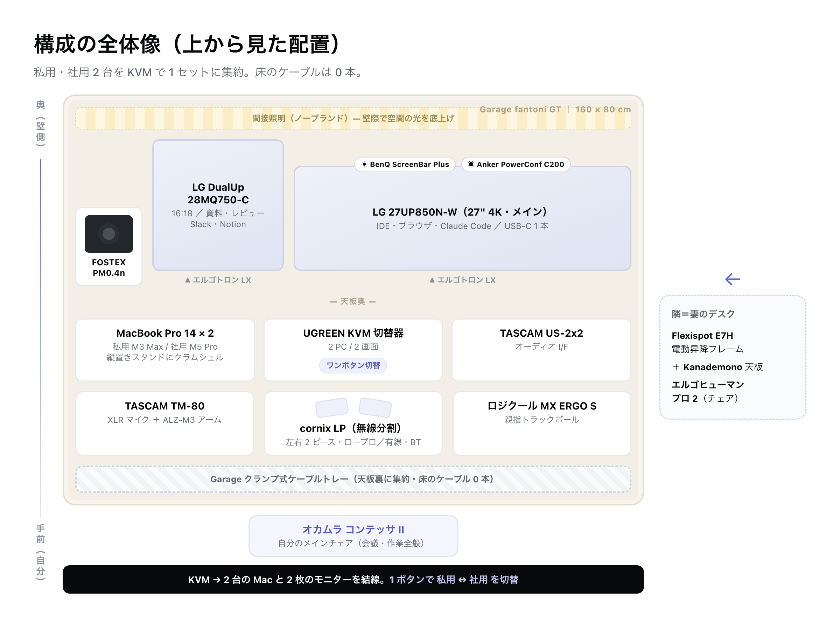Click the triangle marker under LG DualUp

click(x=188, y=280)
